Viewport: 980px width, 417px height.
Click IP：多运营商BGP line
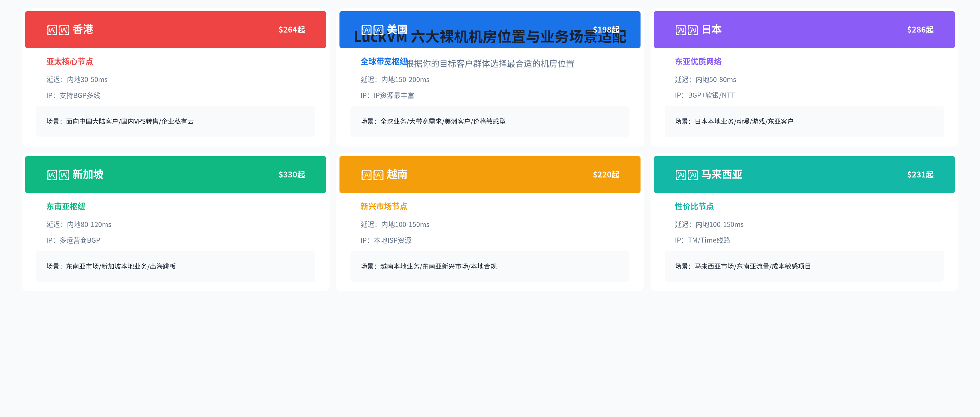(73, 240)
